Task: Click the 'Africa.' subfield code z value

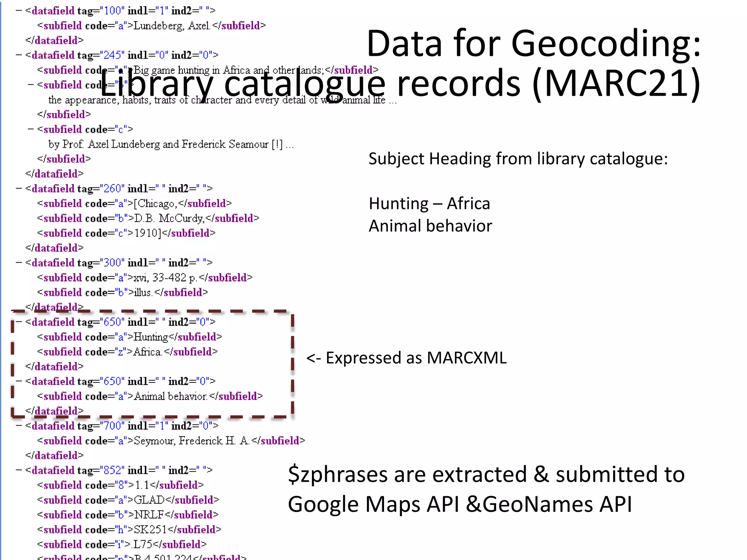Action: coord(148,352)
